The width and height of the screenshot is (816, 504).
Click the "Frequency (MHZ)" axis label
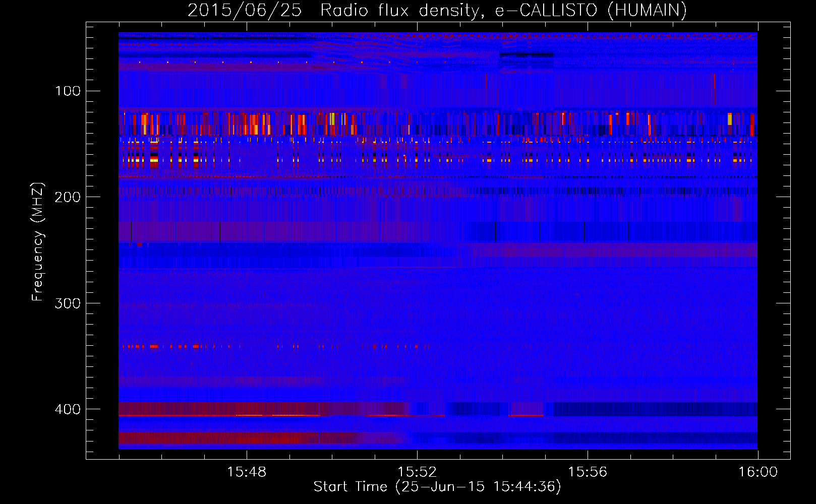point(38,241)
